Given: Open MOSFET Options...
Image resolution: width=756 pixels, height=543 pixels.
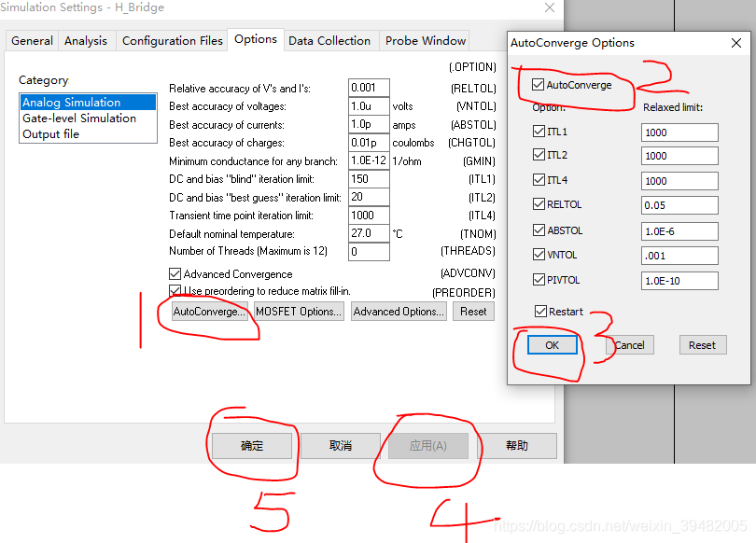Looking at the screenshot, I should [299, 312].
